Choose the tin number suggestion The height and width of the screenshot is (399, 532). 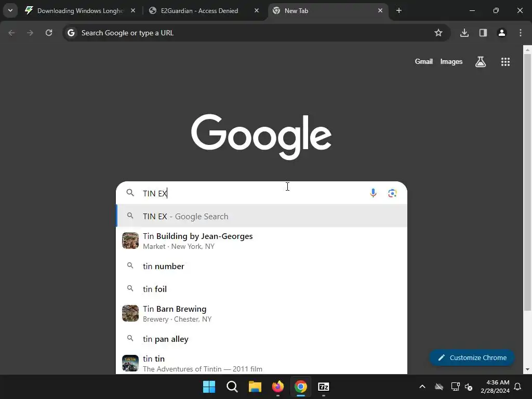click(262, 266)
